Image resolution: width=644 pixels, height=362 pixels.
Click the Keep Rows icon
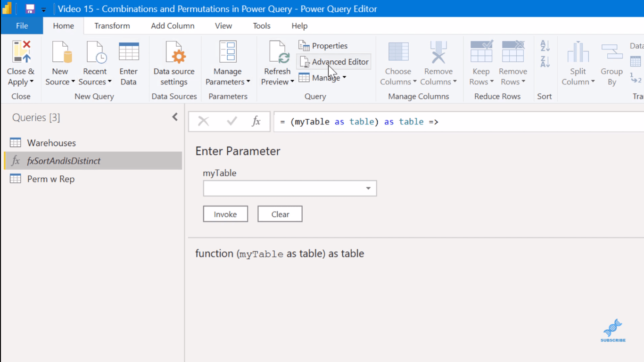(x=481, y=52)
